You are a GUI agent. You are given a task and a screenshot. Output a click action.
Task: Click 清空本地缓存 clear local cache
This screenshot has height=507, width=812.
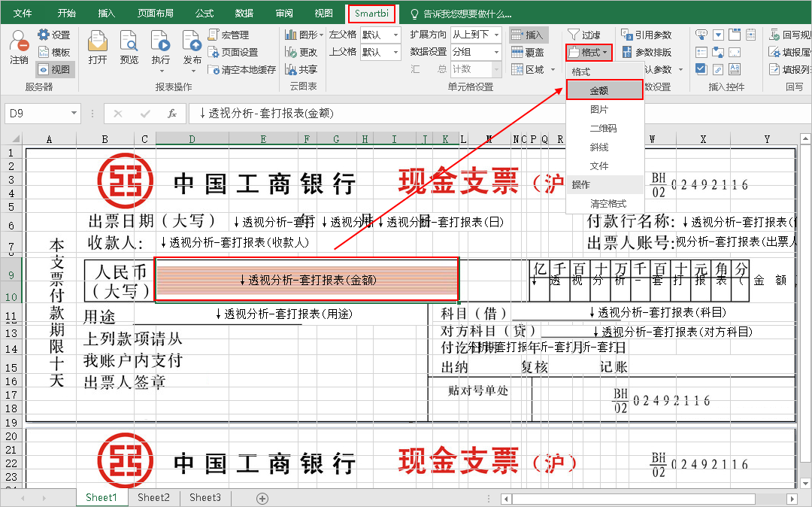pyautogui.click(x=241, y=69)
